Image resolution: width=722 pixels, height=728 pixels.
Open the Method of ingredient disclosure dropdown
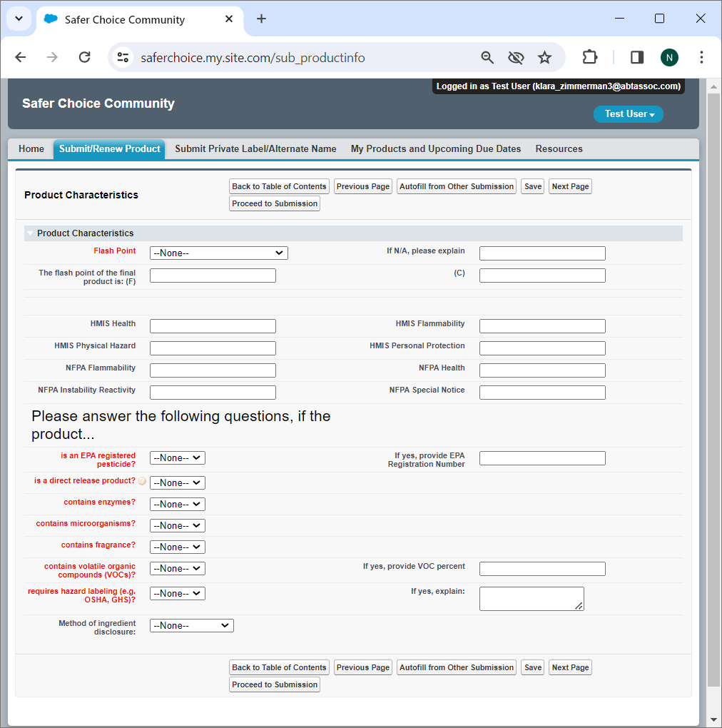pyautogui.click(x=192, y=626)
